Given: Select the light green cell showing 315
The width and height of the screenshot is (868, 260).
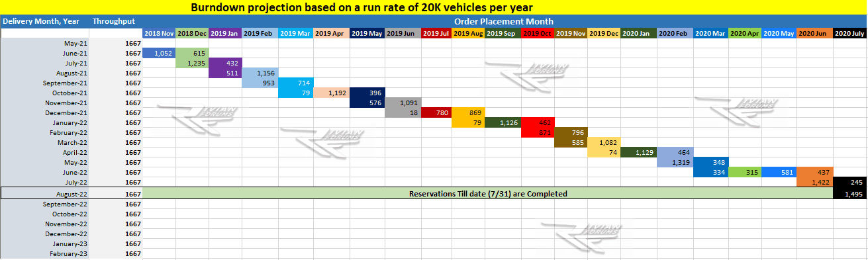Looking at the screenshot, I should pyautogui.click(x=746, y=172).
